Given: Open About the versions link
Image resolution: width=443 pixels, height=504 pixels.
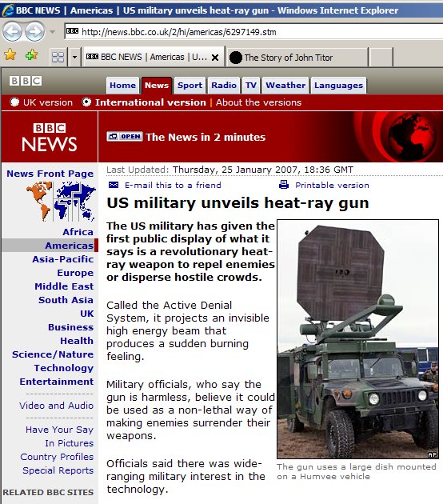Looking at the screenshot, I should coord(258,102).
